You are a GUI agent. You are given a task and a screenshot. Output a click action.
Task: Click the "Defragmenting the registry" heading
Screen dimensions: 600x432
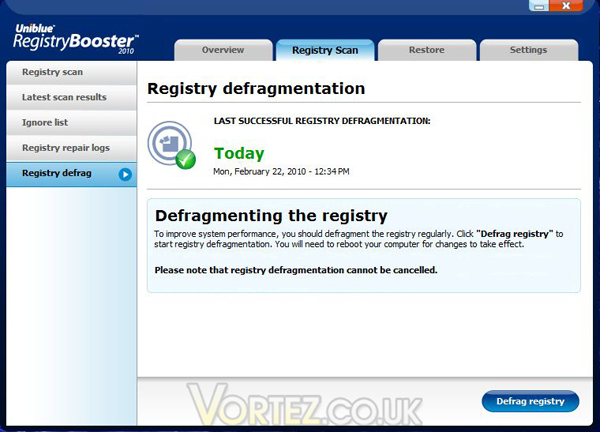pyautogui.click(x=271, y=216)
